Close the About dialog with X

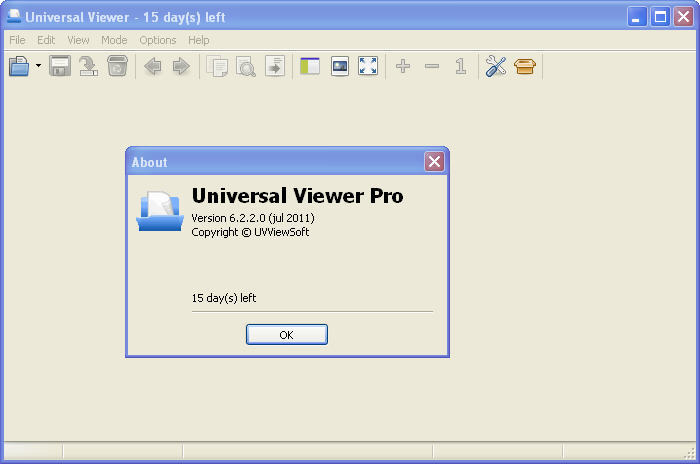tap(434, 162)
